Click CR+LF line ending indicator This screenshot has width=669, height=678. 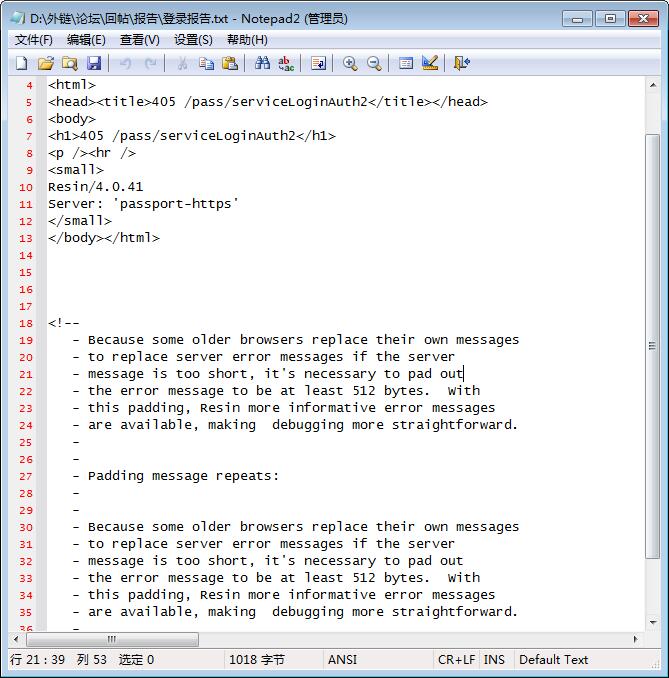[x=456, y=660]
